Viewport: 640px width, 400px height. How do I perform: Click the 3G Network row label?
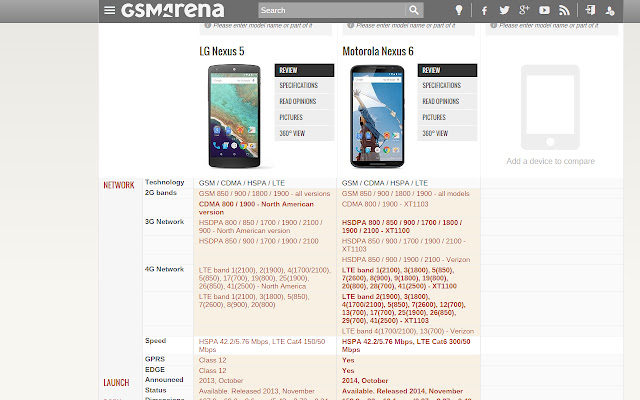(x=164, y=222)
